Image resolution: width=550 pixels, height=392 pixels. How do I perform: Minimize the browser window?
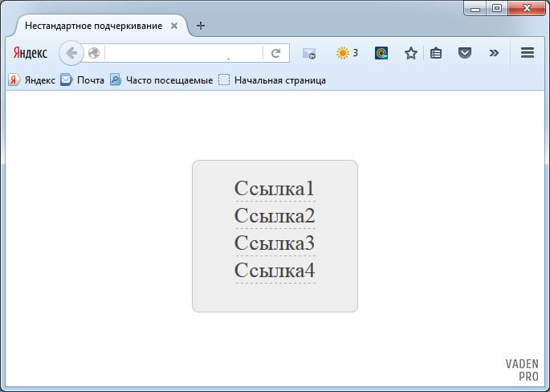[475, 8]
